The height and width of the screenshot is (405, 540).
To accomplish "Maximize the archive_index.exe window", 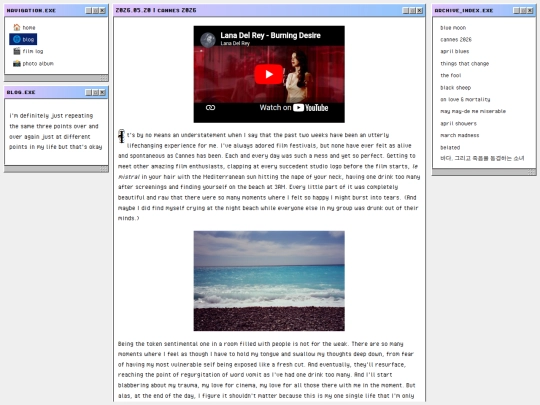I will 523,11.
